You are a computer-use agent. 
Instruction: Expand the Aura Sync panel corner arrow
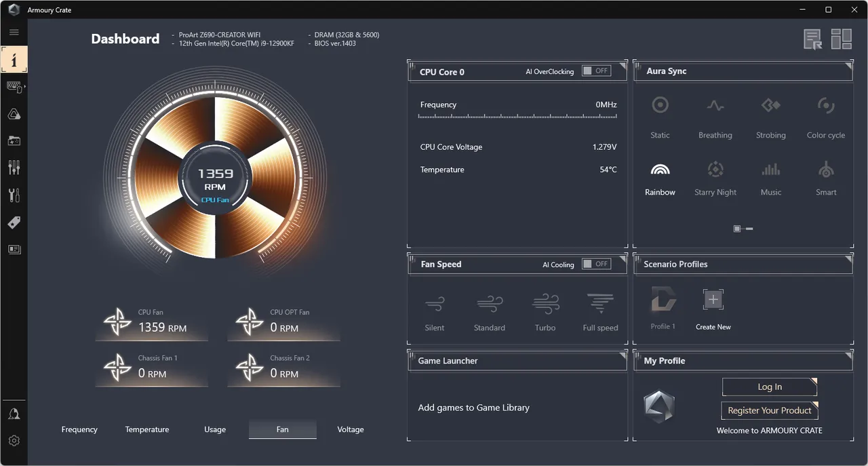coord(848,66)
